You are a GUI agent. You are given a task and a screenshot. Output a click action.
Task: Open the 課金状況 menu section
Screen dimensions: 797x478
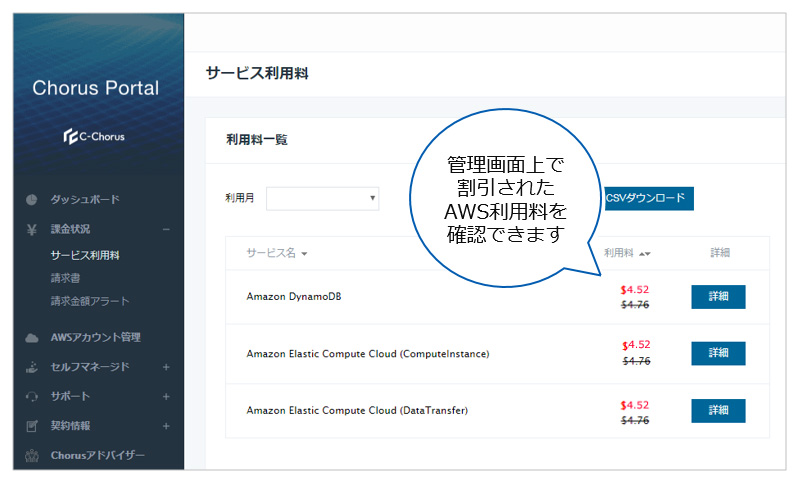(x=70, y=229)
